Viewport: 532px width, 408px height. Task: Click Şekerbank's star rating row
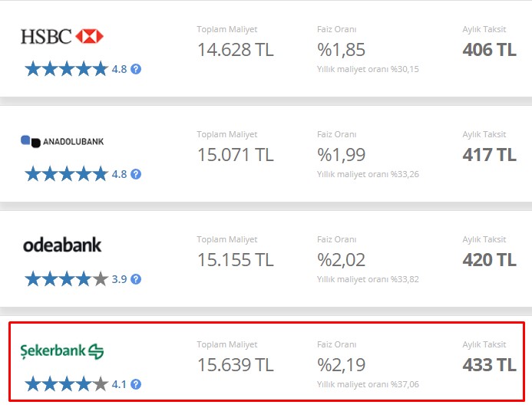(x=67, y=384)
